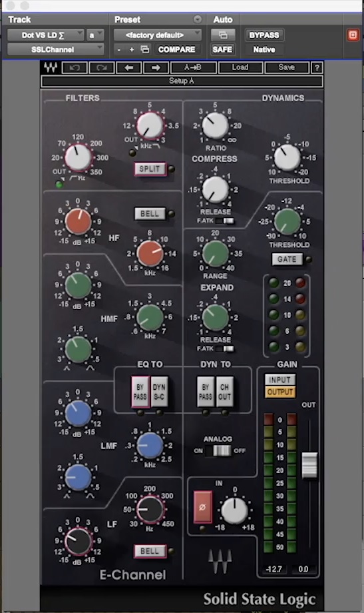Image resolution: width=364 pixels, height=613 pixels.
Task: Click the Setup A name field
Action: (182, 81)
